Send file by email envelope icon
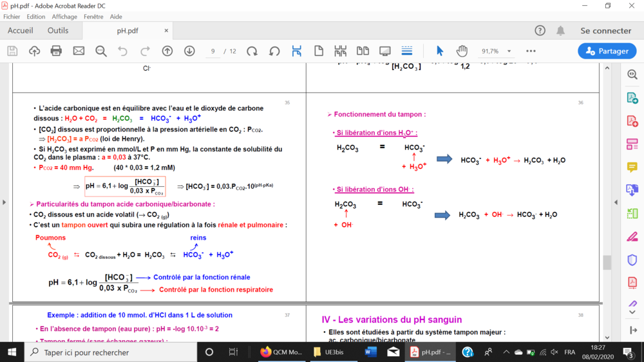This screenshot has height=362, width=644. pos(79,51)
